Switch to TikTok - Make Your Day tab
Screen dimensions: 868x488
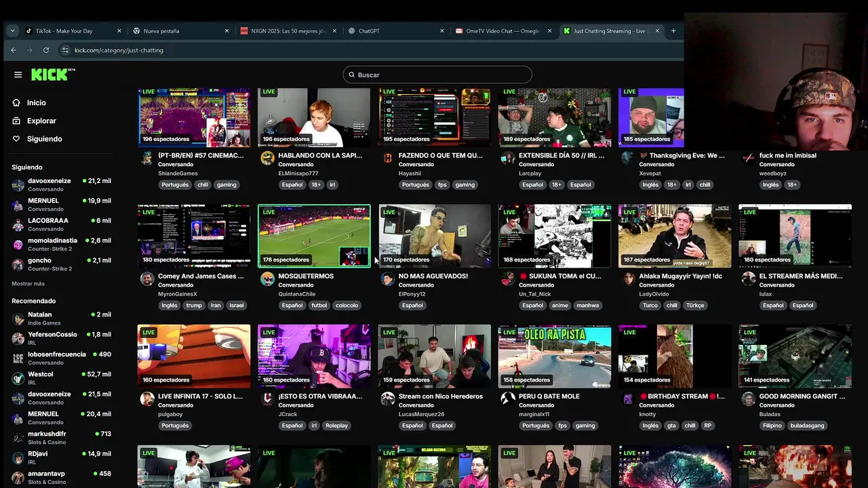[73, 30]
